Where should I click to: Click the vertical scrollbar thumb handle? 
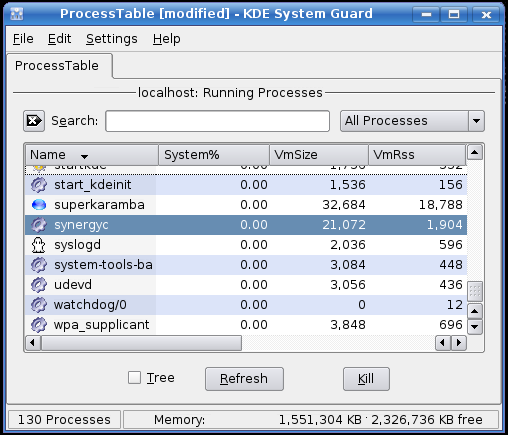pyautogui.click(x=475, y=291)
